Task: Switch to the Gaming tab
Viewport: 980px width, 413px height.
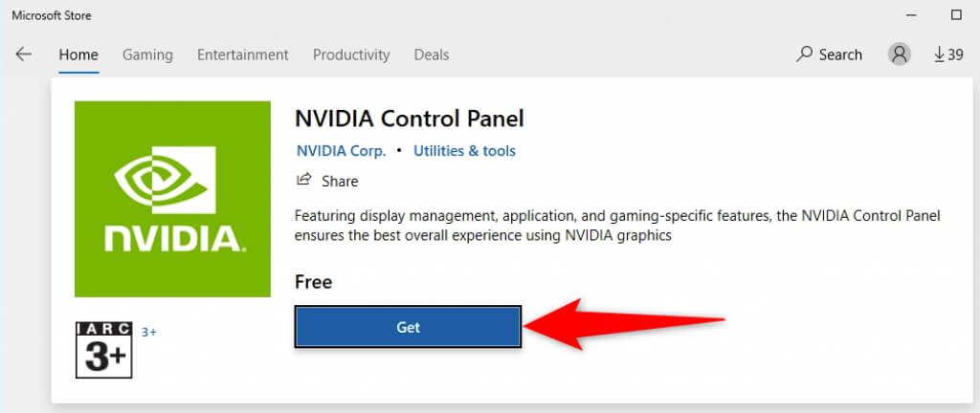Action: [x=147, y=54]
